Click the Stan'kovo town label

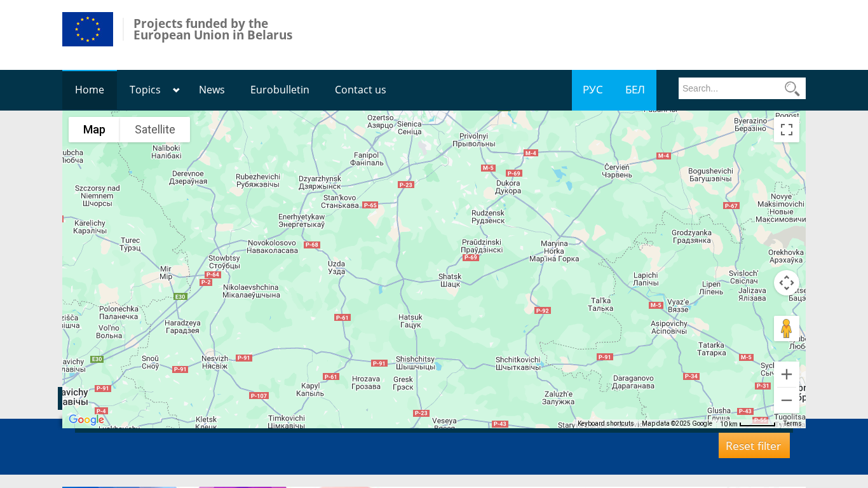pyautogui.click(x=340, y=201)
